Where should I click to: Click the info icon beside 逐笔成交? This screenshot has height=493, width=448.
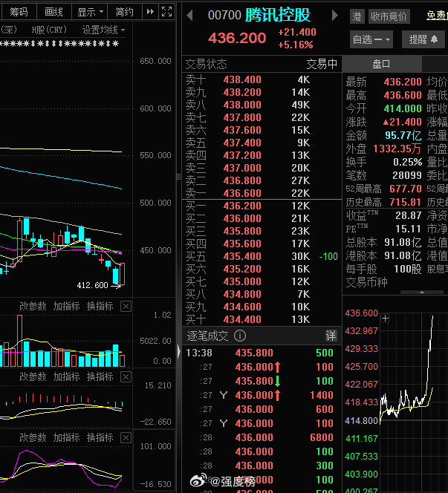coord(240,336)
